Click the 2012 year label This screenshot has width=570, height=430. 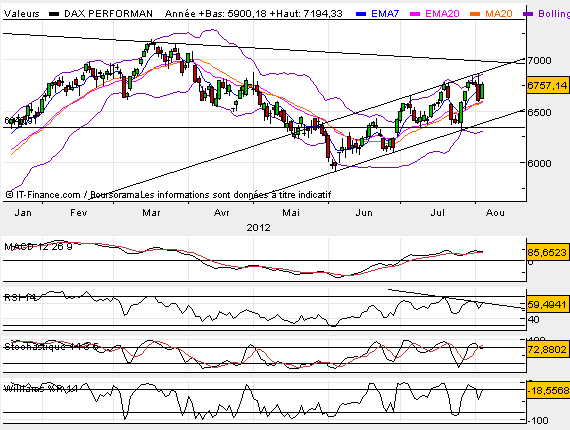258,228
